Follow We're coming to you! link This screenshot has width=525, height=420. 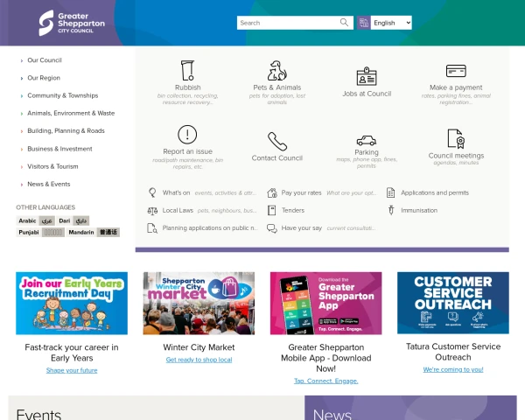(x=453, y=369)
